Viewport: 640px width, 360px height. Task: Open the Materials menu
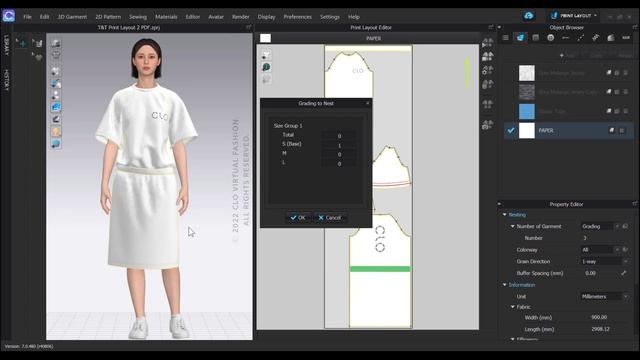[166, 17]
